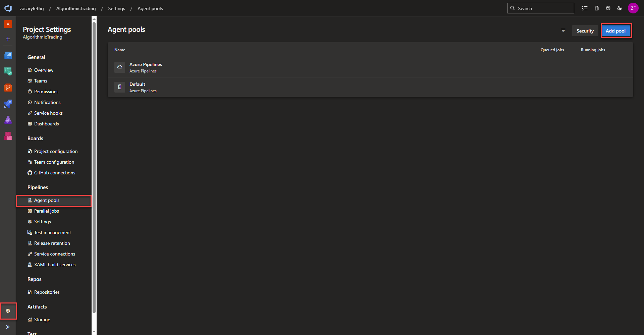This screenshot has height=335, width=644.
Task: Open Repos icon in left rail
Action: [x=8, y=88]
